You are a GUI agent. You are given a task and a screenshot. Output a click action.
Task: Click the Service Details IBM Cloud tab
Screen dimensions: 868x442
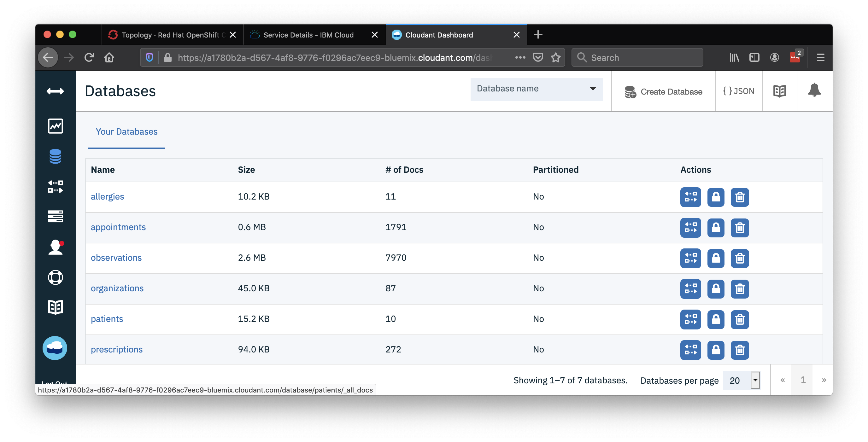coord(309,34)
